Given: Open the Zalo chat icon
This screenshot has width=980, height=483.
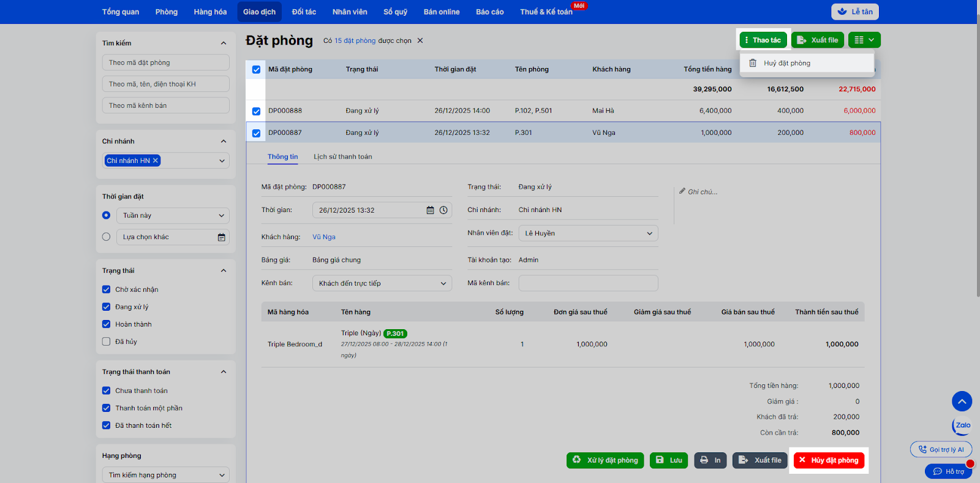Looking at the screenshot, I should tap(962, 425).
